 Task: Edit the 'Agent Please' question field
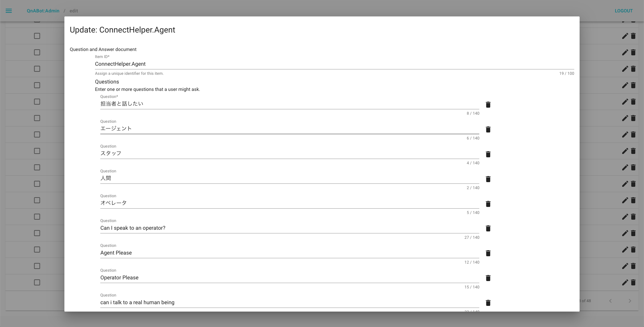(290, 253)
